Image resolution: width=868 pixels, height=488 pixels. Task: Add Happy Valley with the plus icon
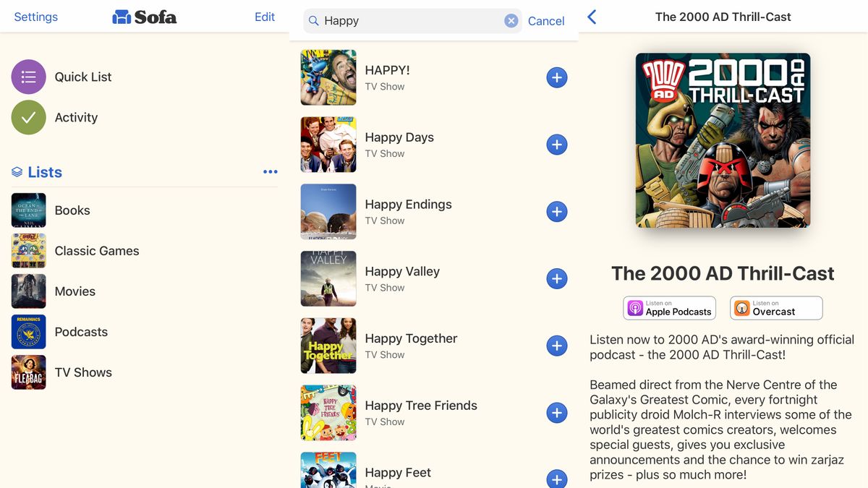(x=557, y=278)
